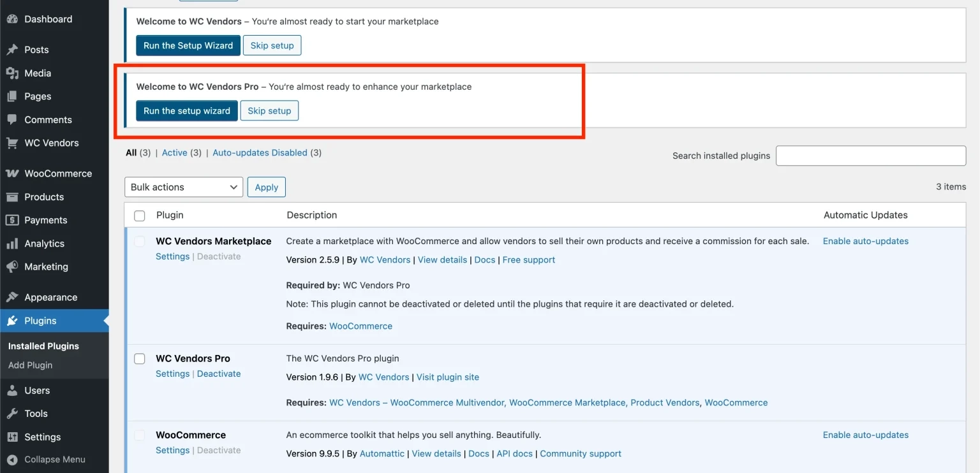Screen dimensions: 980x473
Task: Click WC Vendors author link for version 2.5.9
Action: (x=385, y=259)
